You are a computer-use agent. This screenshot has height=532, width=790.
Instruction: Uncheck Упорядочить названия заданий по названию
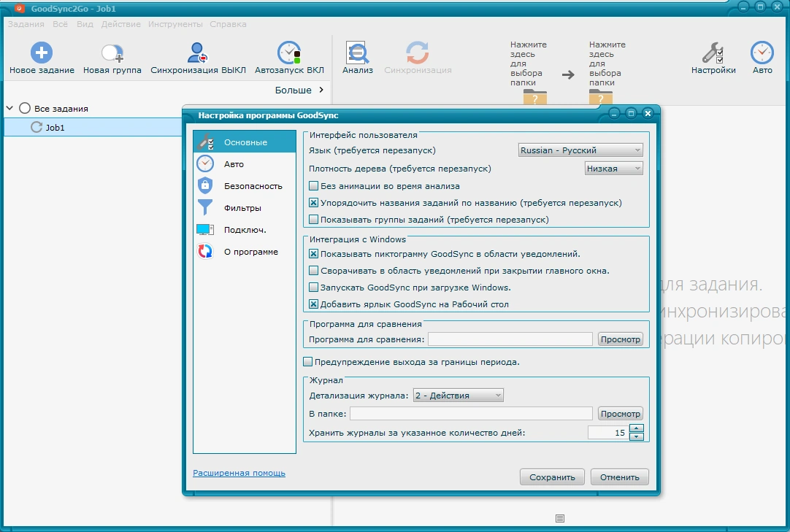tap(313, 203)
